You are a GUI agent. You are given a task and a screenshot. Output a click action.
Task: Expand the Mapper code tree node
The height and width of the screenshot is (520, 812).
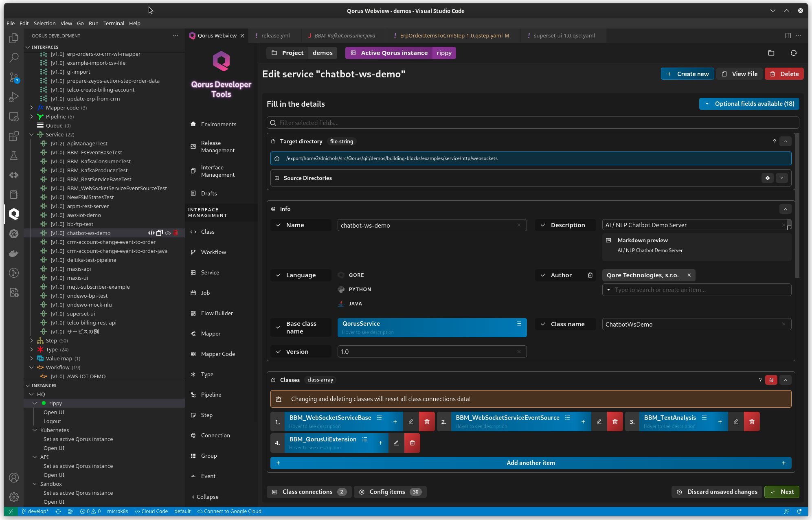pos(31,108)
